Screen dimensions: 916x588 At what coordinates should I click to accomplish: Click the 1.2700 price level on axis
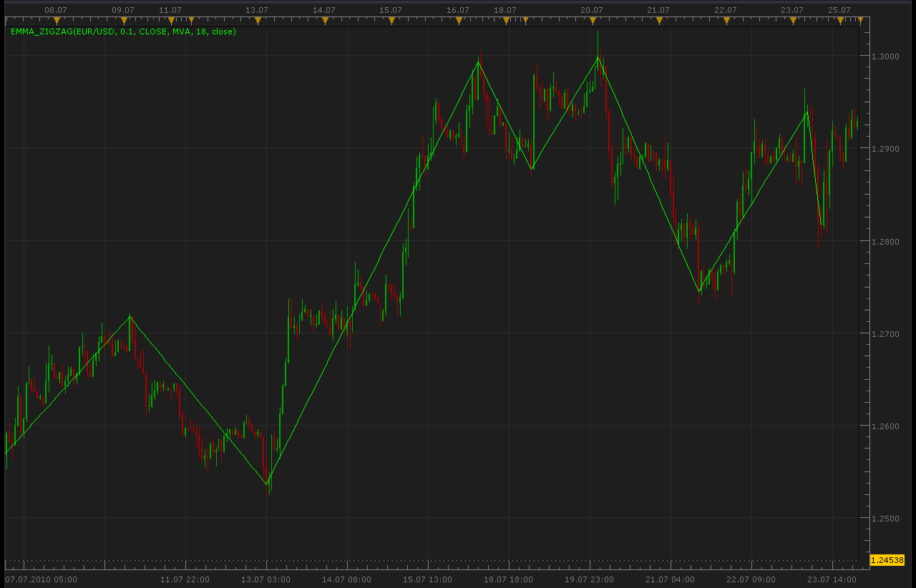click(885, 334)
